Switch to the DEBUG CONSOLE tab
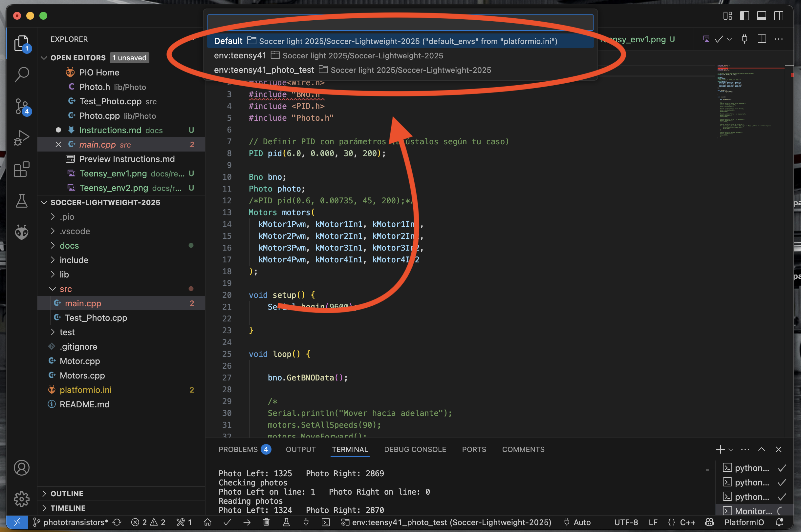The image size is (801, 532). [415, 449]
